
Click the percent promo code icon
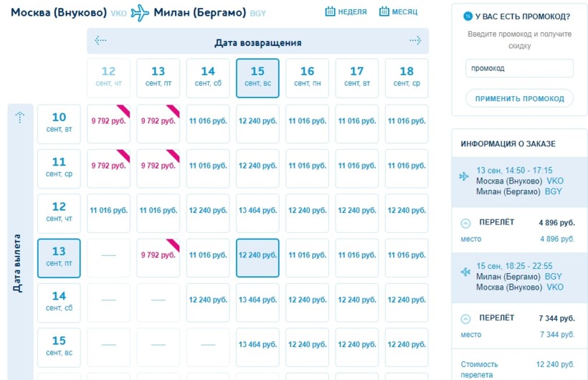coord(468,16)
